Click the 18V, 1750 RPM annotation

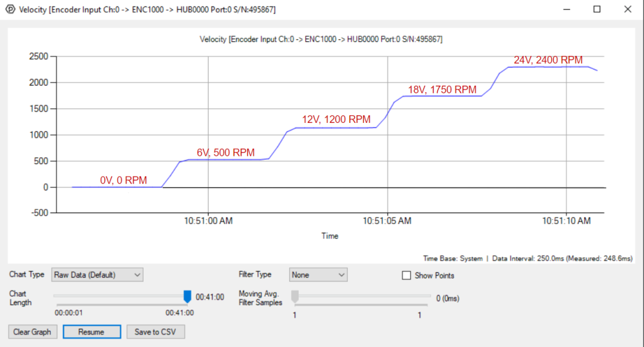point(442,90)
